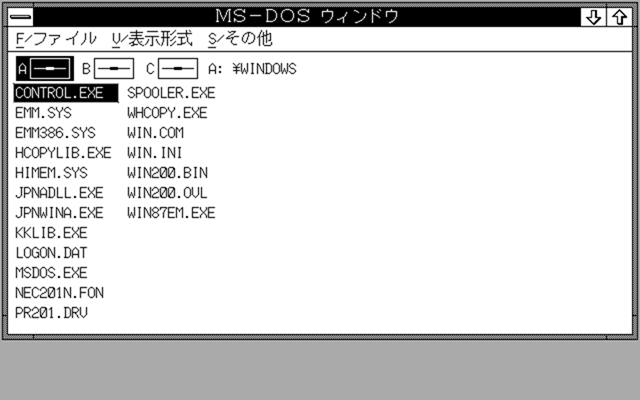The height and width of the screenshot is (400, 640).
Task: Open the system menu box in title bar
Action: coord(21,17)
